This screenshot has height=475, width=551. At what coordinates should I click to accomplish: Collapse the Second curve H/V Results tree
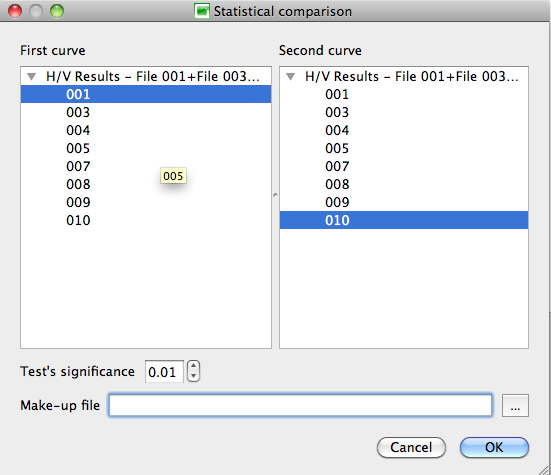coord(291,76)
